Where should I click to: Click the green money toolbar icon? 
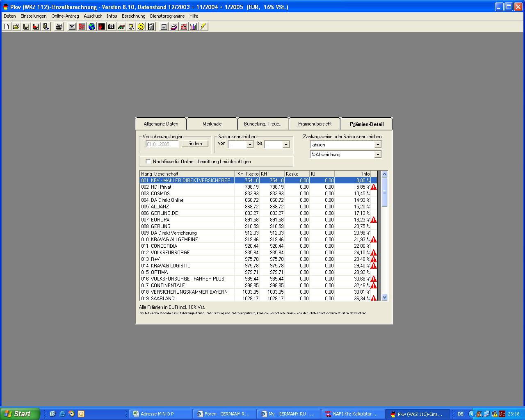tap(121, 27)
